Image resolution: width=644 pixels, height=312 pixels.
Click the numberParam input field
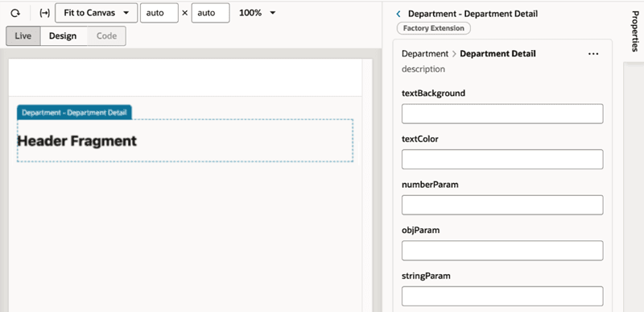(x=502, y=205)
